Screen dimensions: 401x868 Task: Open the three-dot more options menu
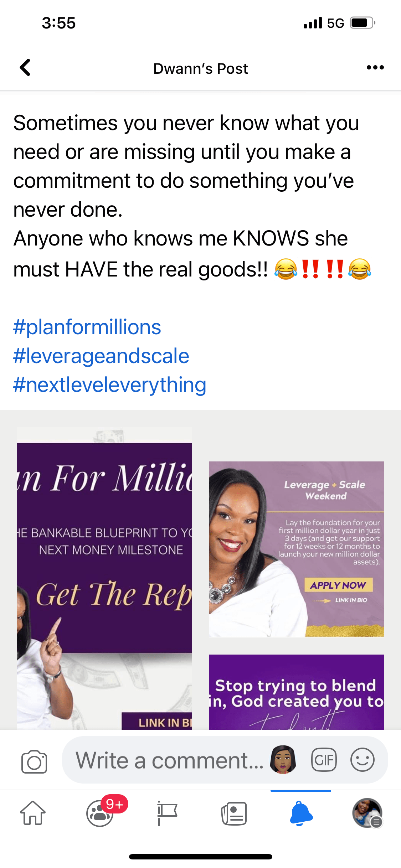tap(375, 67)
